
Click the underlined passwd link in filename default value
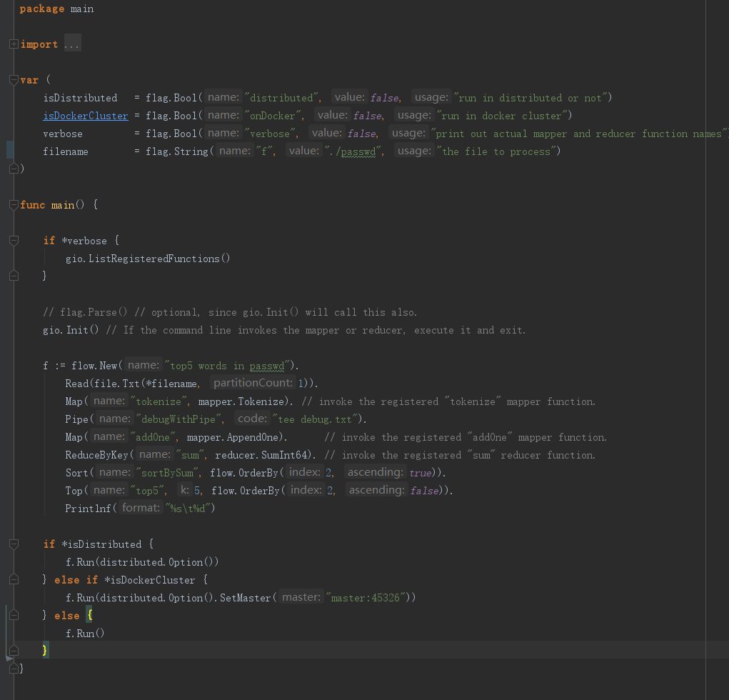coord(358,151)
